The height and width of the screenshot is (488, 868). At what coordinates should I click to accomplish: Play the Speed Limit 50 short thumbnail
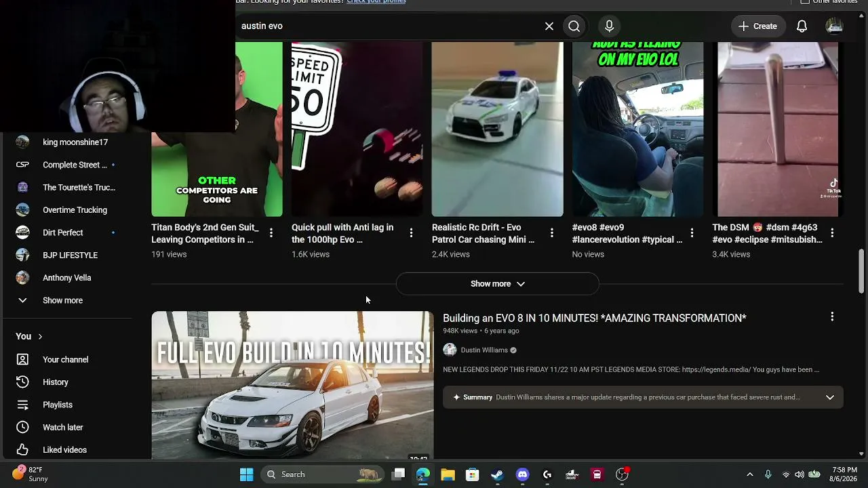click(x=357, y=129)
